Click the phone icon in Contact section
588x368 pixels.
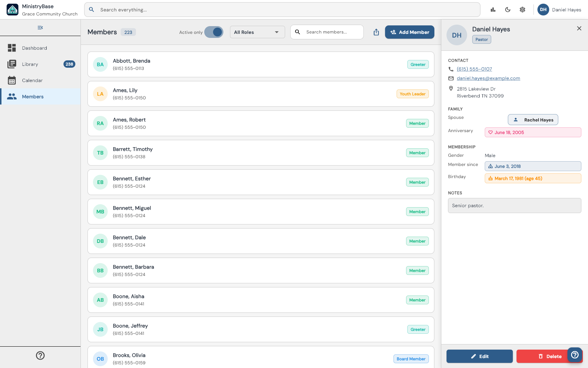tap(451, 69)
